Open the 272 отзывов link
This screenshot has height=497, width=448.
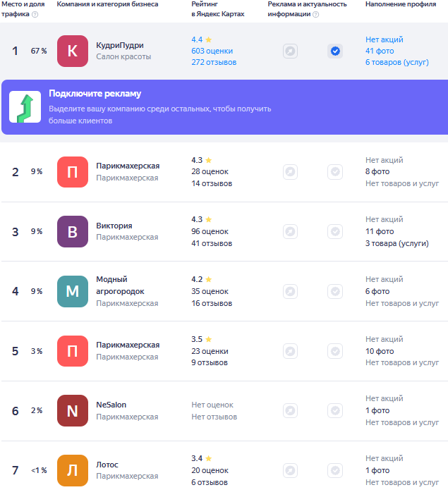pos(214,63)
